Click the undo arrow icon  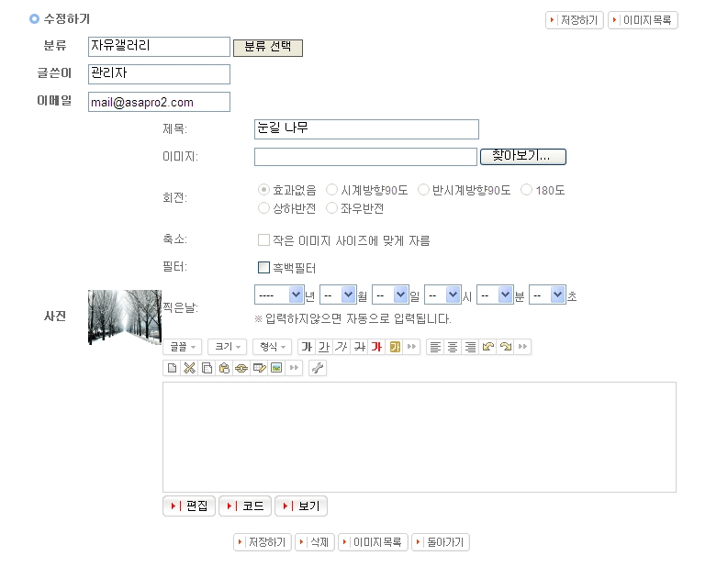tap(487, 347)
